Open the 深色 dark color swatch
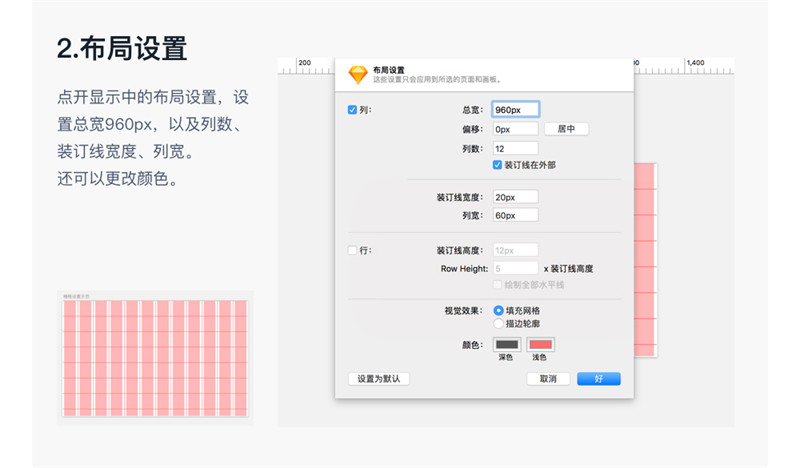Image resolution: width=800 pixels, height=468 pixels. pos(507,344)
